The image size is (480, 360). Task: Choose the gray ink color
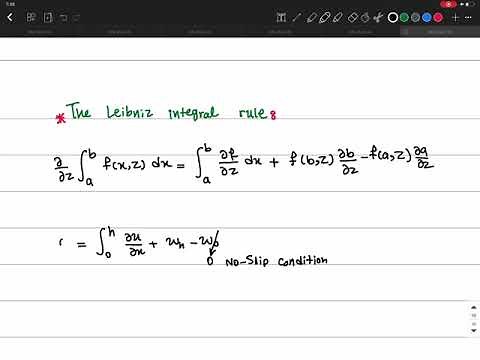click(415, 17)
